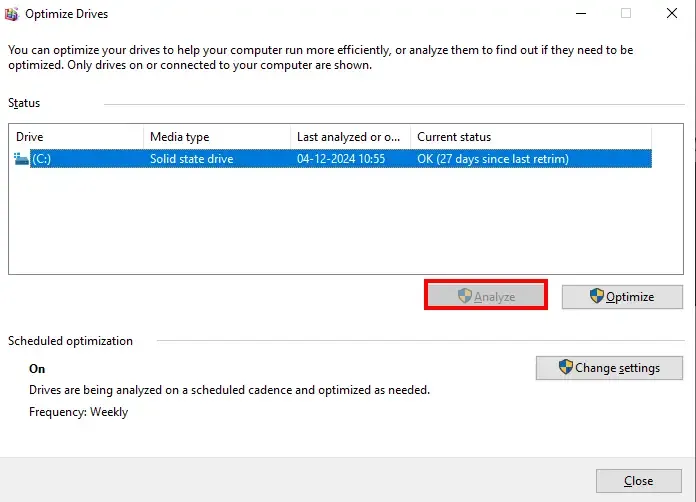Click the (C:) drive label

click(41, 159)
